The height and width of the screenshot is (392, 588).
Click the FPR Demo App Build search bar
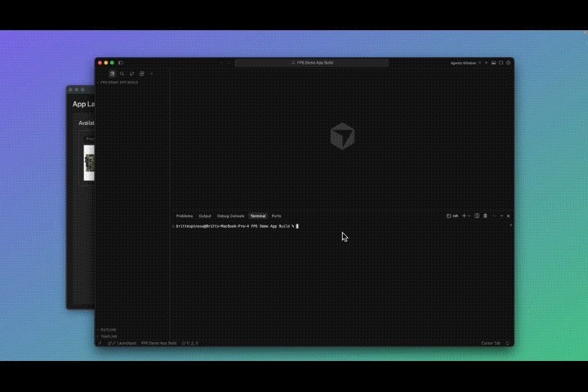click(312, 63)
